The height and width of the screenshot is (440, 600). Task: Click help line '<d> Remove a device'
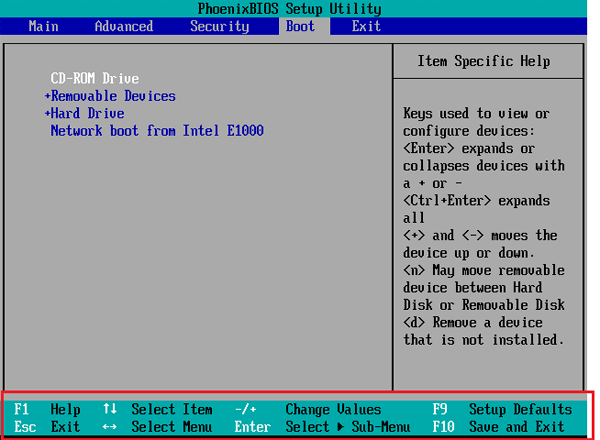(473, 323)
